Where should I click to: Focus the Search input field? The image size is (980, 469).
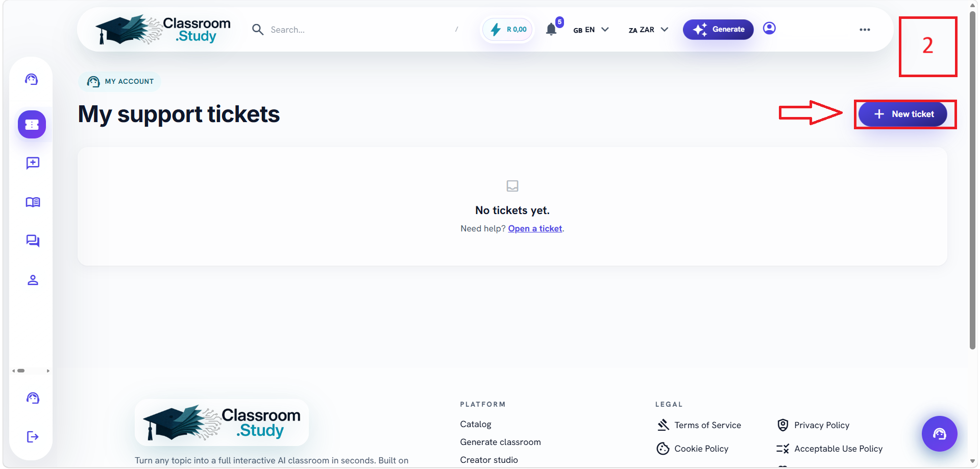coord(357,30)
